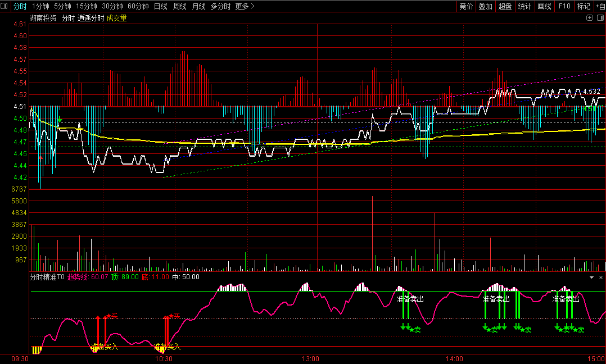Click the 叠加 overlay button

click(x=485, y=6)
